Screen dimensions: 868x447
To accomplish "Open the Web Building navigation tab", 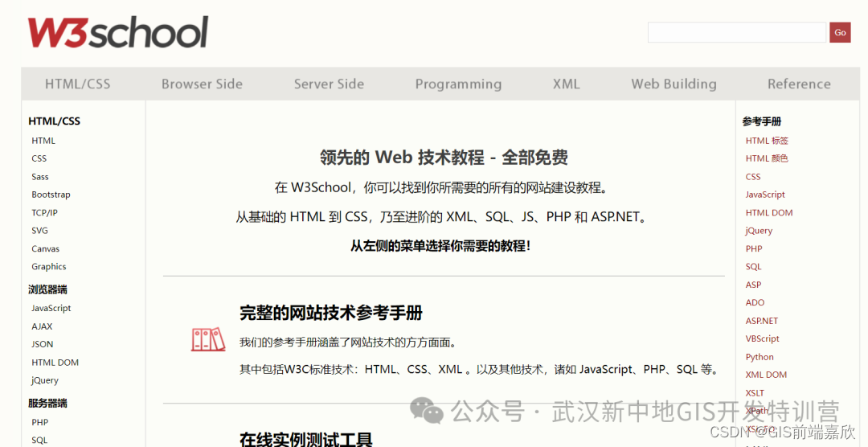I will click(674, 84).
